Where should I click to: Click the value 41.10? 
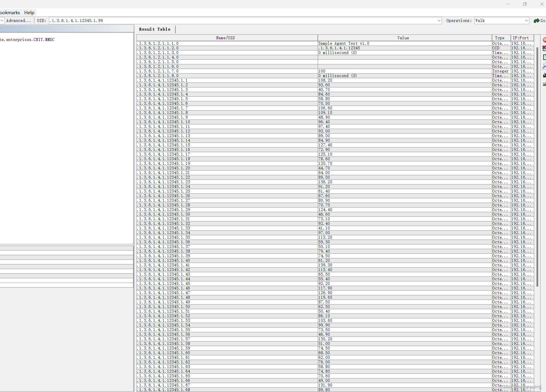pos(324,228)
